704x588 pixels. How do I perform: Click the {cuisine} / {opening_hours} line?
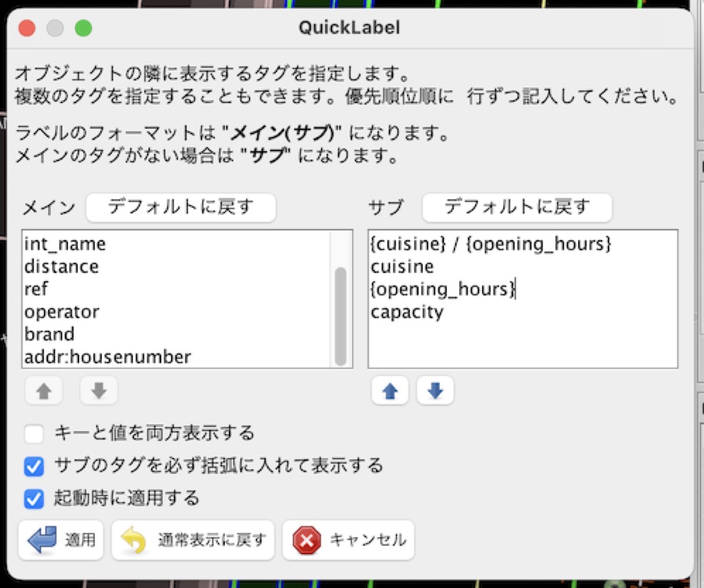coord(491,244)
